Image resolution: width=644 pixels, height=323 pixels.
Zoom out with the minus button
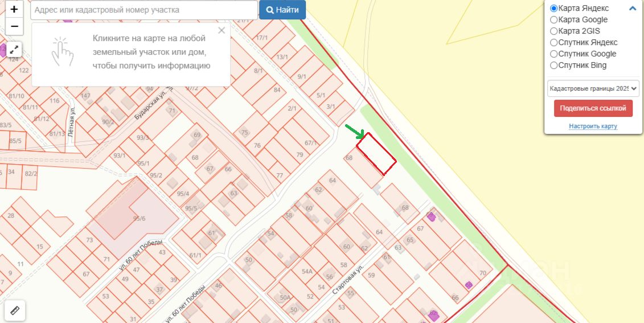point(14,26)
